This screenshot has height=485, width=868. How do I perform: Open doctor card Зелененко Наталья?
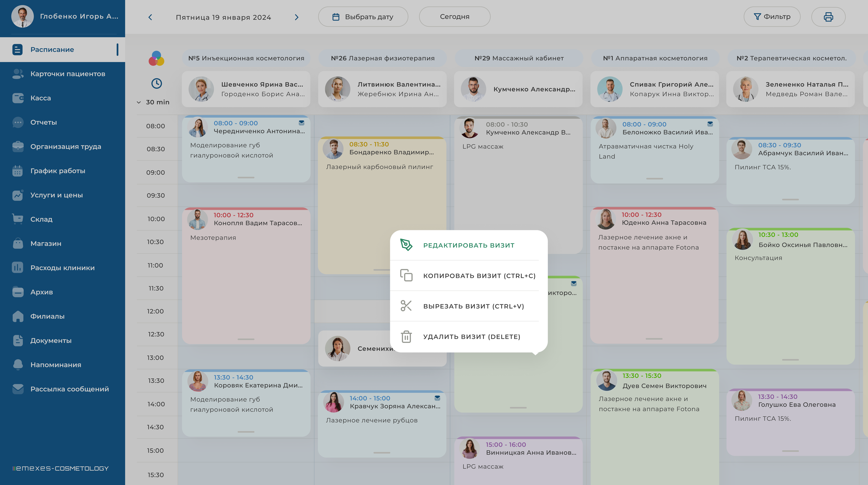click(790, 89)
